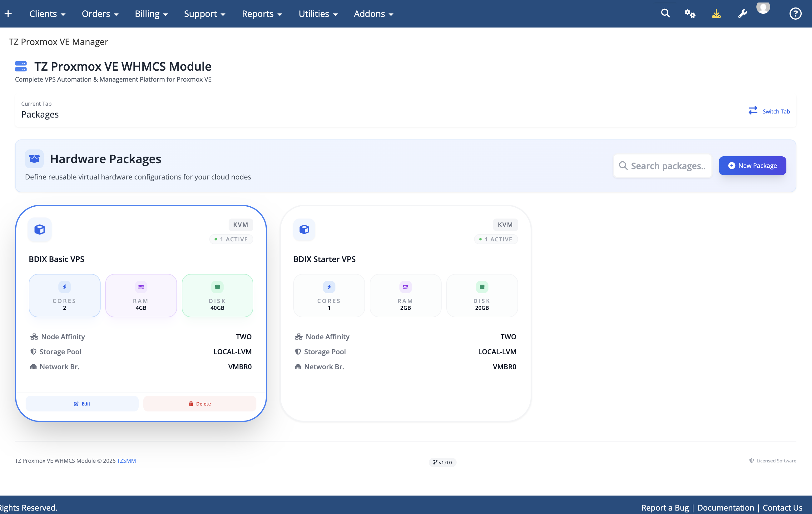Image resolution: width=812 pixels, height=514 pixels.
Task: Open the Addons dropdown
Action: (373, 13)
